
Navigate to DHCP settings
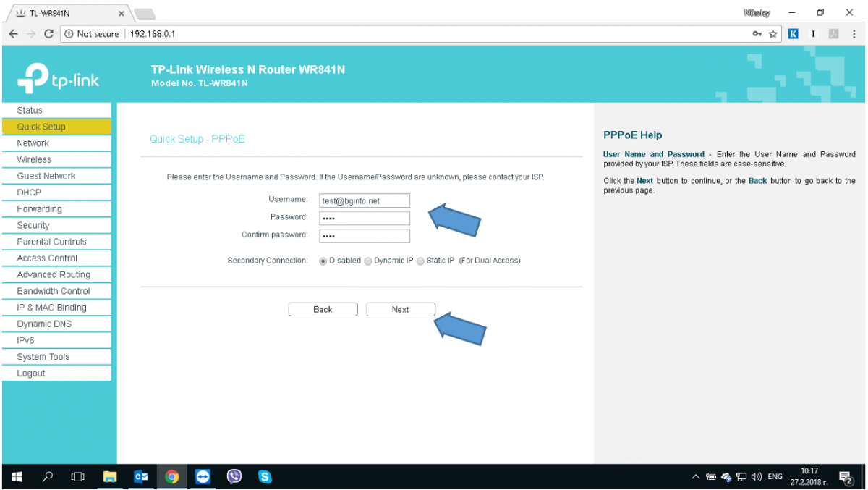56,193
